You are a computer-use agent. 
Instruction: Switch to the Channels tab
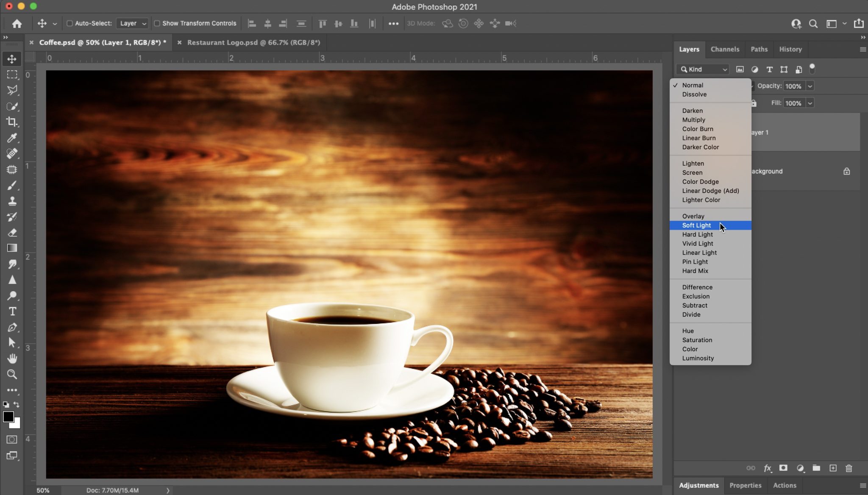(725, 49)
